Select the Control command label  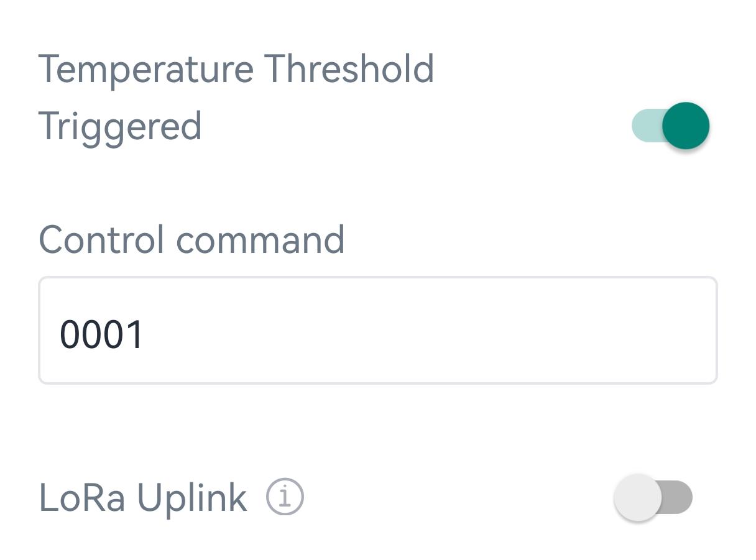click(191, 240)
